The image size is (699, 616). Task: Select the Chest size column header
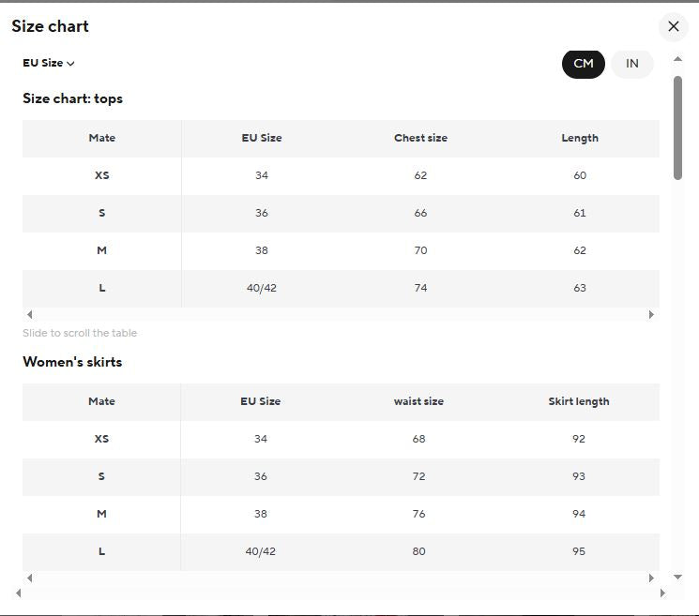pyautogui.click(x=420, y=138)
